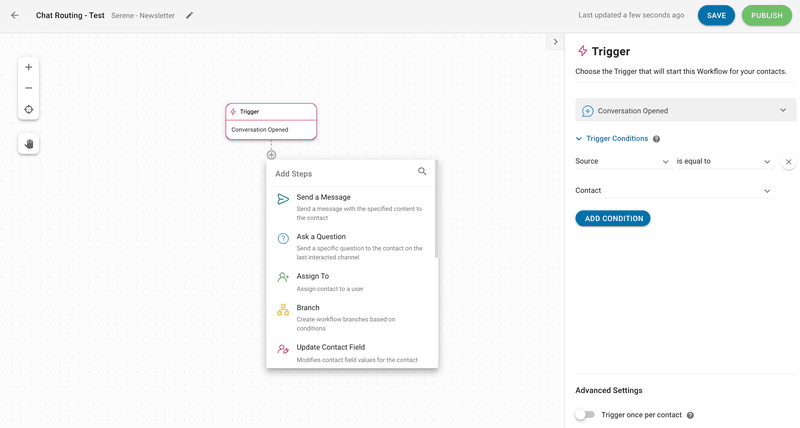The image size is (800, 428).
Task: Toggle Trigger once per contact switch
Action: click(x=585, y=415)
